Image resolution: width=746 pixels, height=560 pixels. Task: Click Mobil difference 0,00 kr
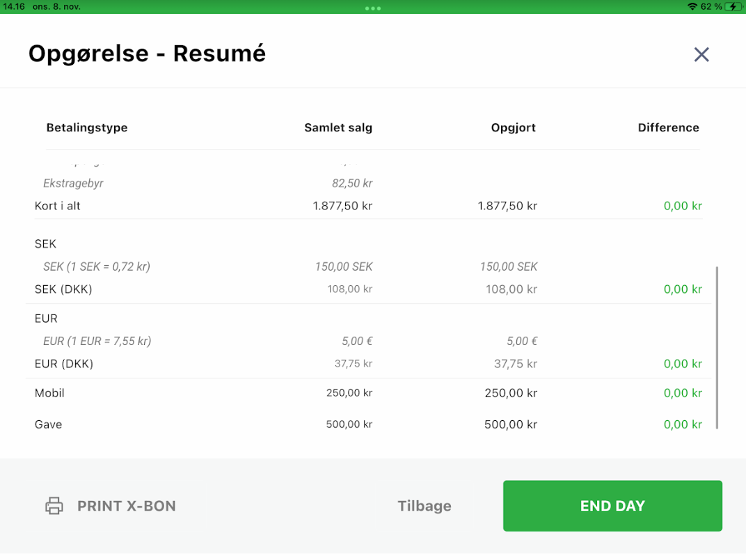click(x=683, y=393)
